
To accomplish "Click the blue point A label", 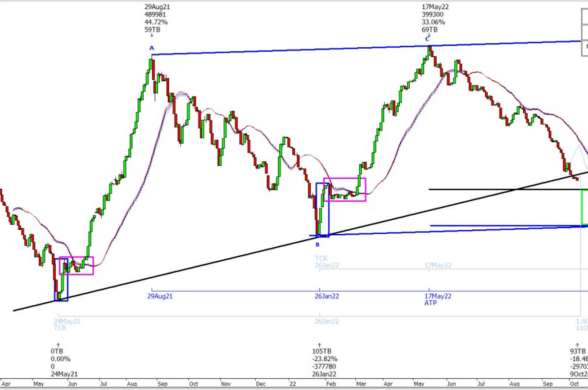I will click(151, 48).
